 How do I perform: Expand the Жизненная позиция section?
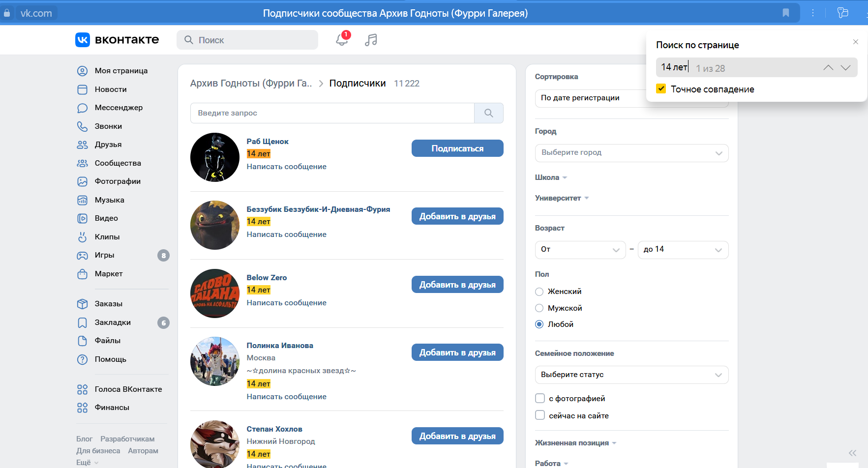click(x=575, y=443)
